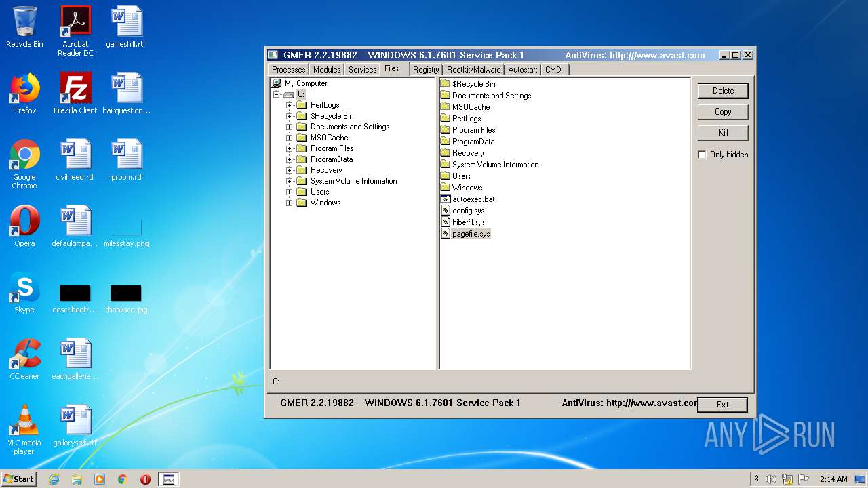Open the Recycle Bin desktop icon

24,27
